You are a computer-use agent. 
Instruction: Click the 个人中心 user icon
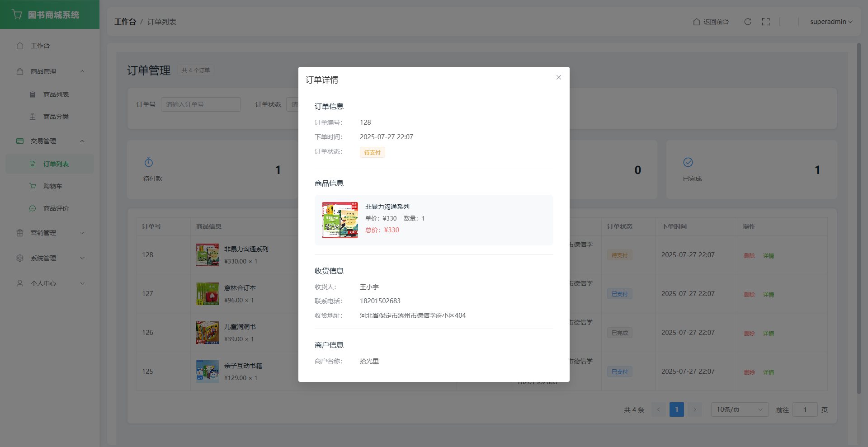20,283
